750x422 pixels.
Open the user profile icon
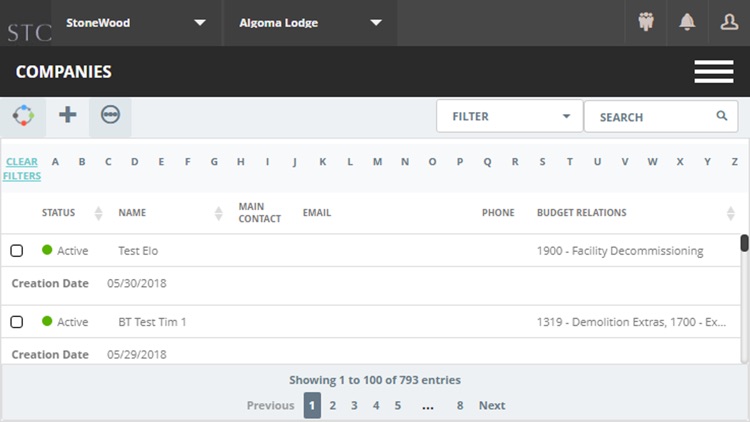pos(729,22)
